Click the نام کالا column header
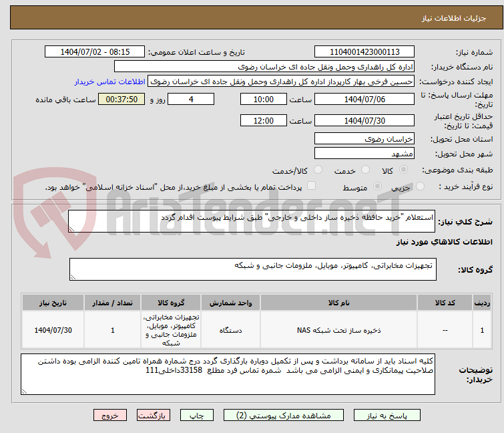The image size is (504, 433). (339, 303)
